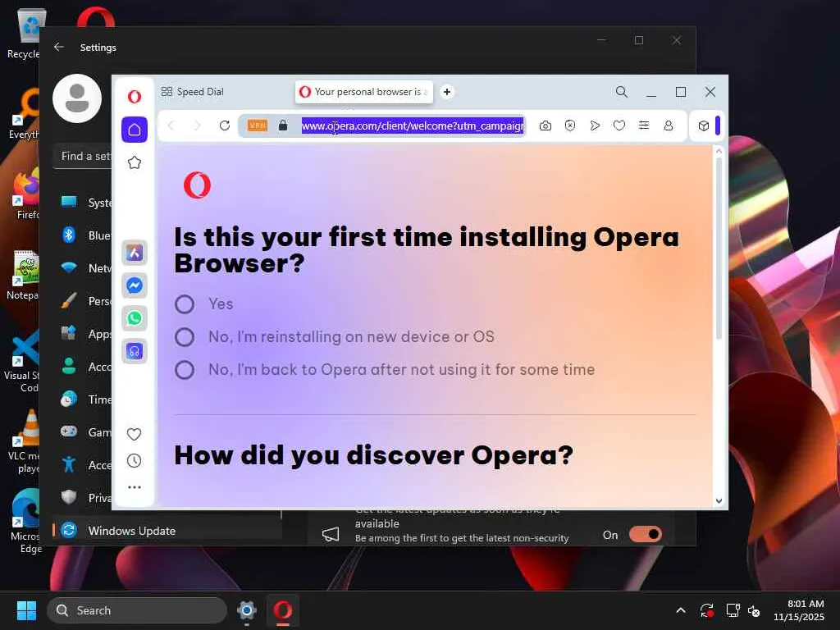Click the Settings window back arrow

point(59,47)
